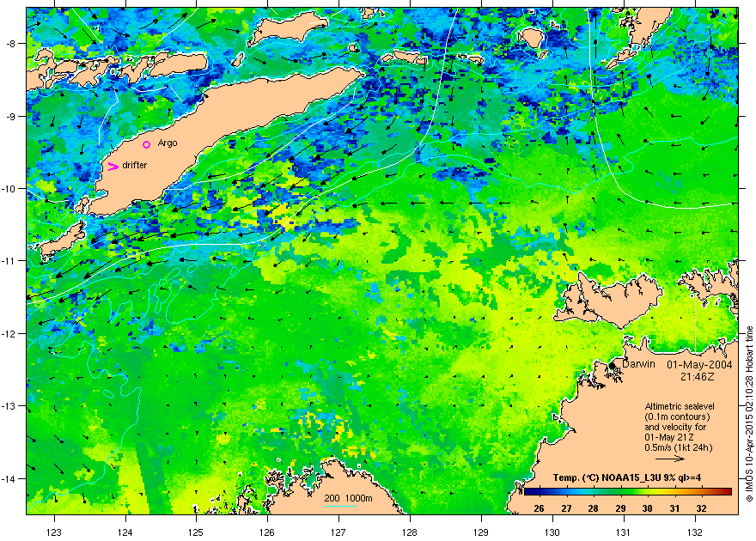Click the '0.5m/s (1kt 24h)' legend text
Screen dimensions: 756x541
(679, 447)
